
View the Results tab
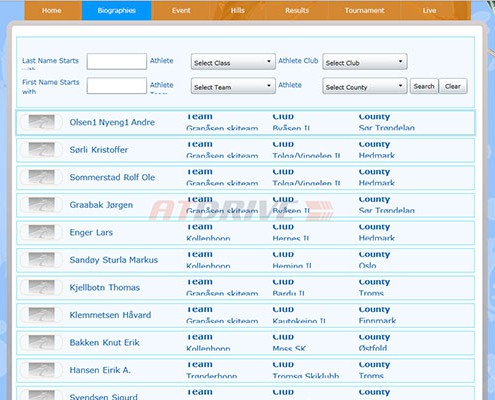pyautogui.click(x=297, y=10)
